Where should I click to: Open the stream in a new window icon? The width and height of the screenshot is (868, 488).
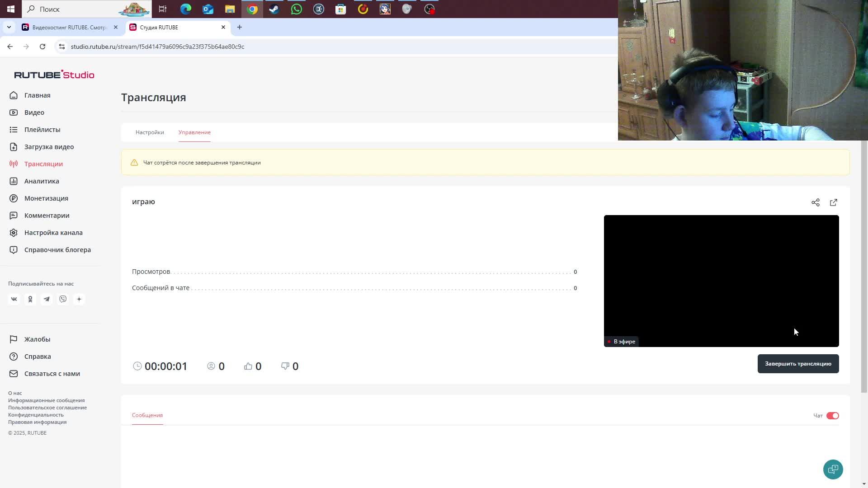834,202
